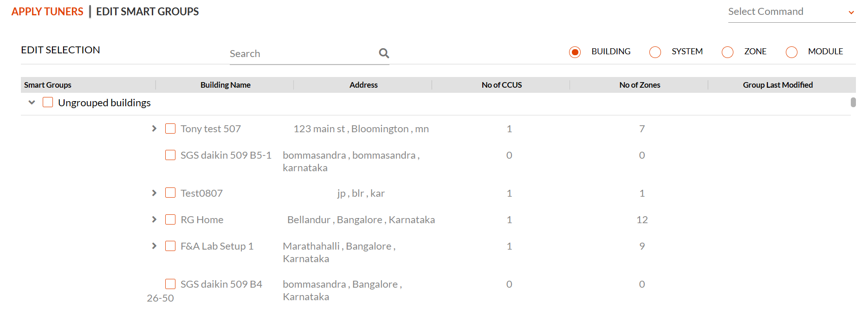Click the 26-50 pagination label
The image size is (868, 309).
pos(160,298)
